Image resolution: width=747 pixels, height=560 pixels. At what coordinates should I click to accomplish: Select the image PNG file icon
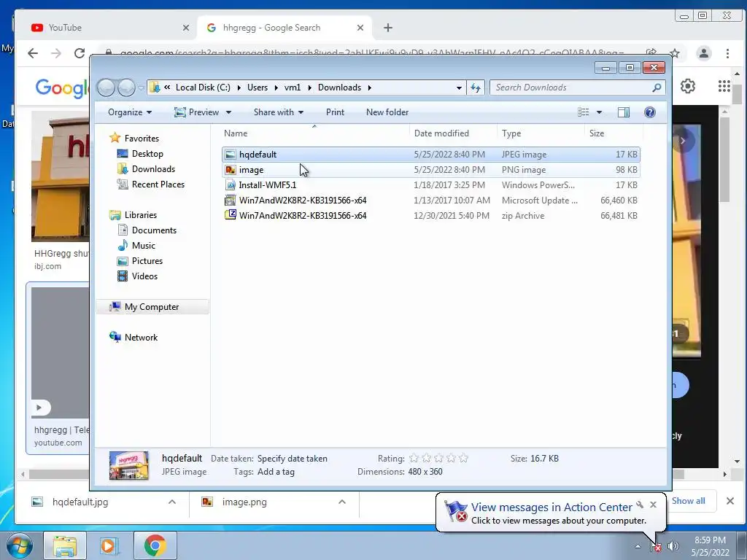point(230,170)
